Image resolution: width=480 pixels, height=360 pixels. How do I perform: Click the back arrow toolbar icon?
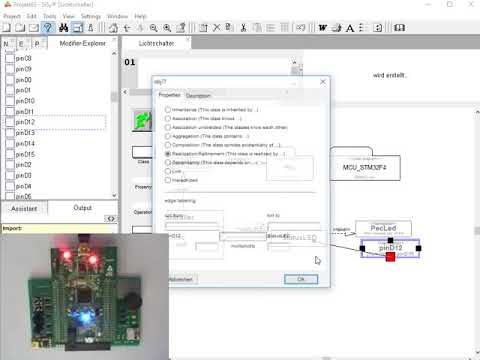tap(127, 28)
